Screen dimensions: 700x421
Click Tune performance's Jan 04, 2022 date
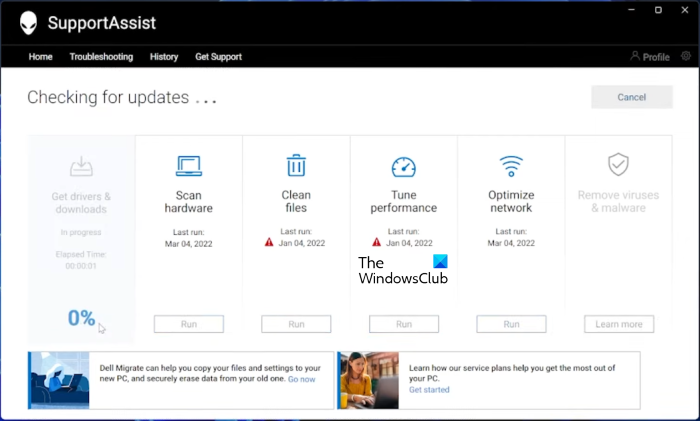point(409,243)
